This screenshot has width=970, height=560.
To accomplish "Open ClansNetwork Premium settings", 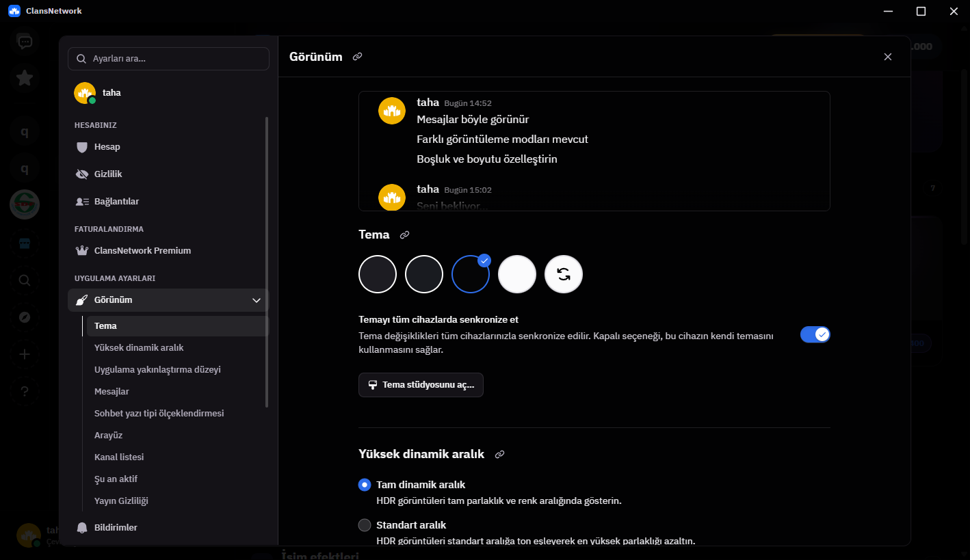I will pos(168,251).
